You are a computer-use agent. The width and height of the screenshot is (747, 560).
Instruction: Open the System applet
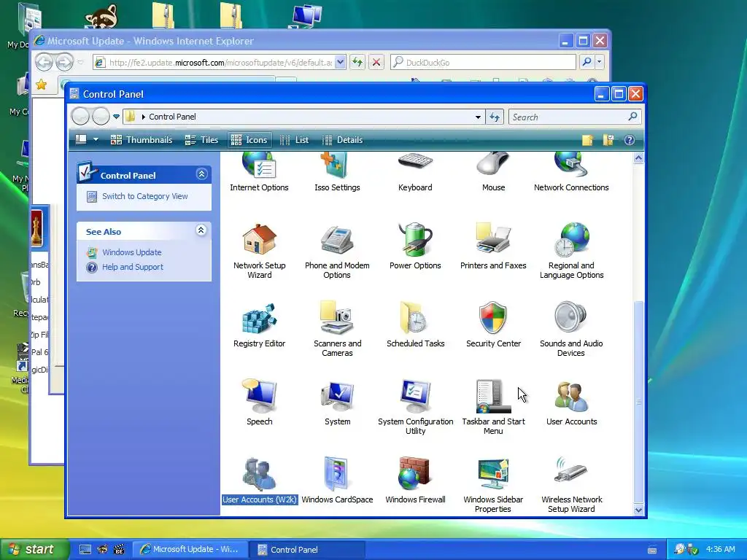pyautogui.click(x=337, y=402)
